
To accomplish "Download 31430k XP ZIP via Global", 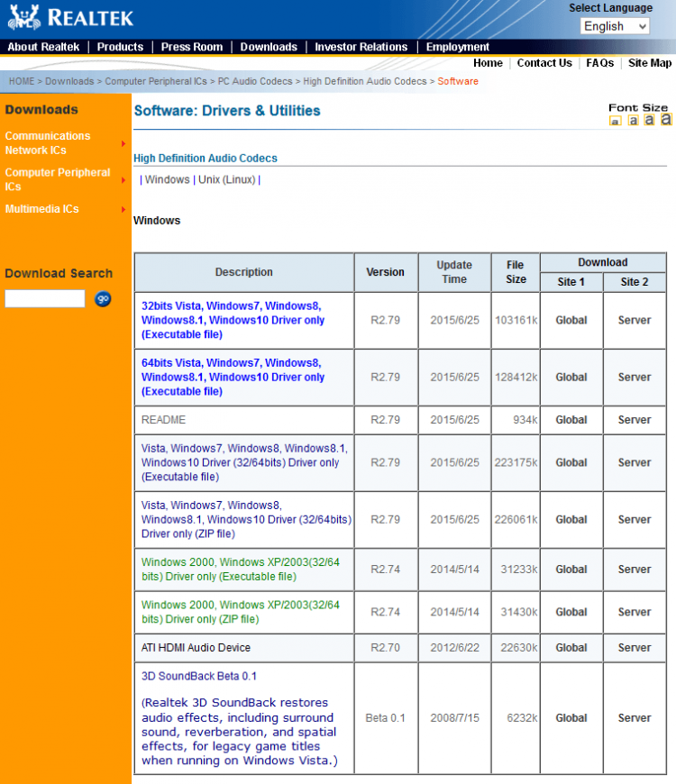I will point(571,612).
